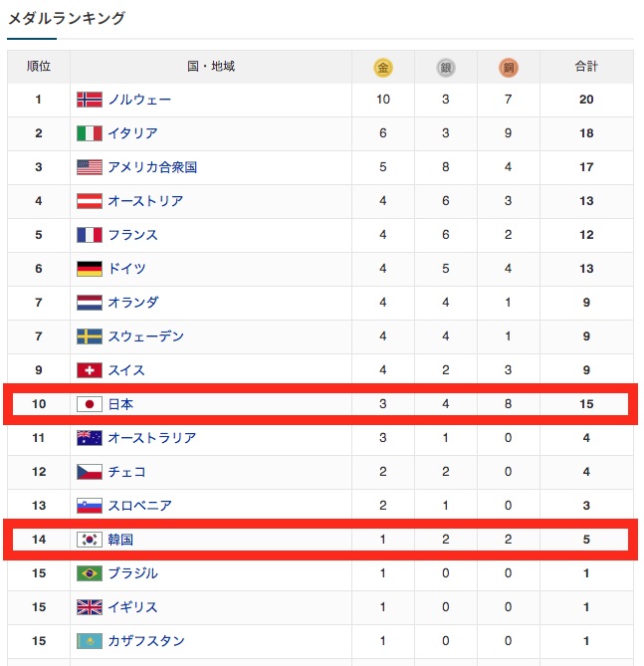Image resolution: width=644 pixels, height=666 pixels.
Task: Open the オーストラリア country link
Action: 152,438
